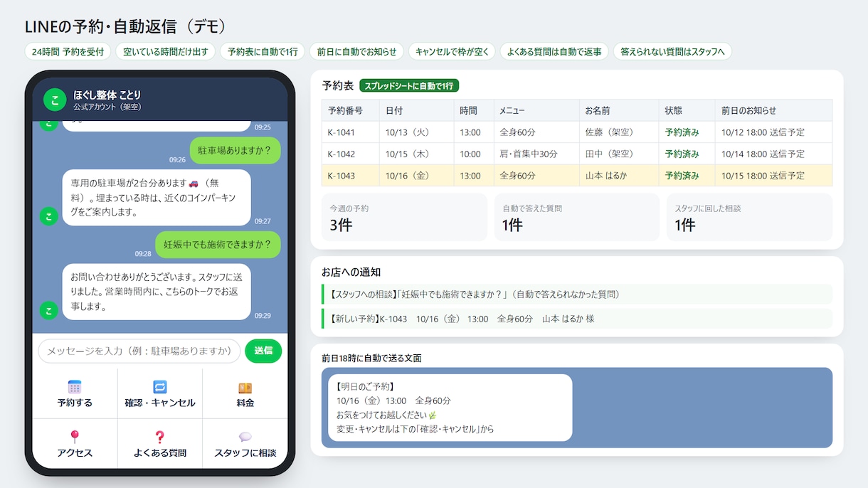Open the 予約する menu tile
This screenshot has height=488, width=868.
pyautogui.click(x=75, y=393)
